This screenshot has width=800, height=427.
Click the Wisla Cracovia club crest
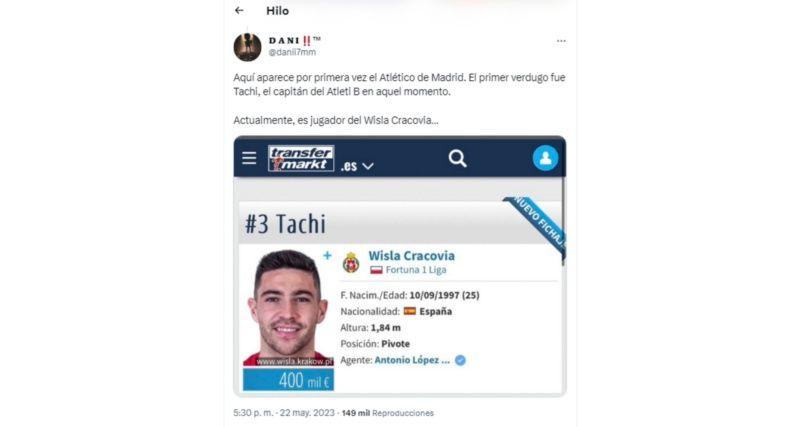tap(351, 263)
